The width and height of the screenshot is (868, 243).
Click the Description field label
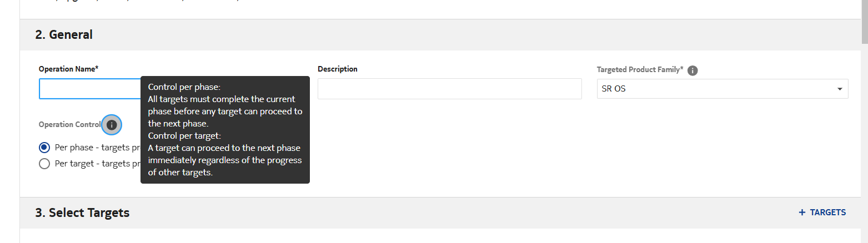[x=338, y=69]
